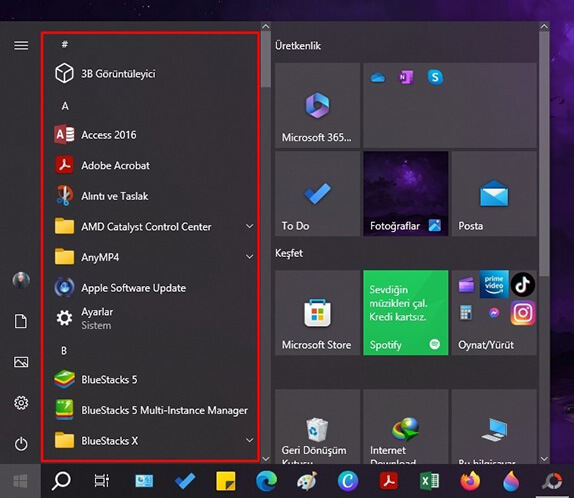Click the Power button in Start sidebar
The width and height of the screenshot is (574, 498).
pyautogui.click(x=21, y=444)
